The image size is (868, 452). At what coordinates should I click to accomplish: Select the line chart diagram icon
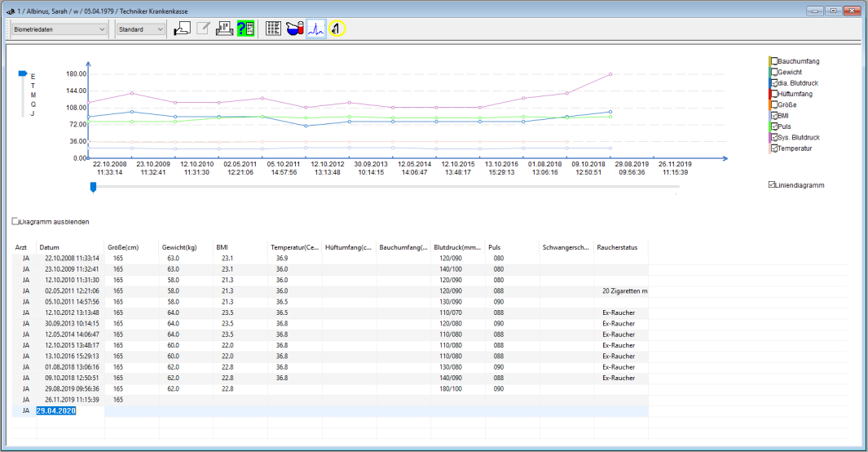(316, 29)
